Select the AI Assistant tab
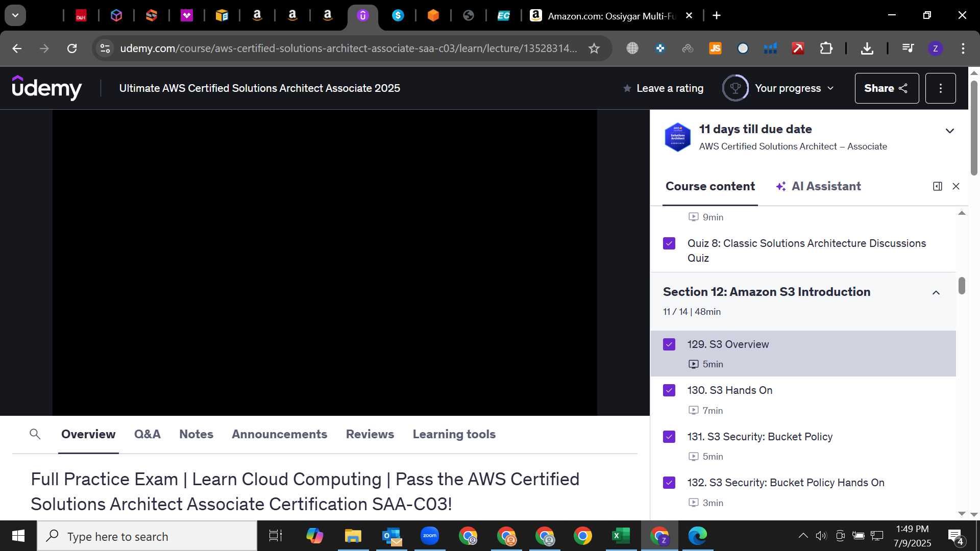The width and height of the screenshot is (980, 551). pyautogui.click(x=818, y=186)
